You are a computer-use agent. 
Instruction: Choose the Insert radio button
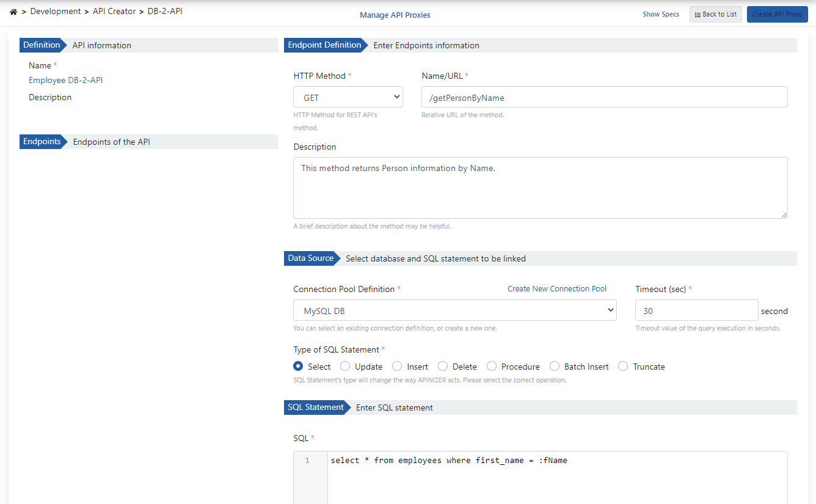397,367
